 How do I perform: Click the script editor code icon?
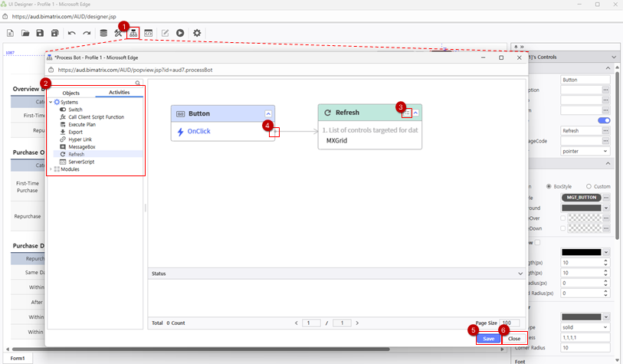point(149,33)
